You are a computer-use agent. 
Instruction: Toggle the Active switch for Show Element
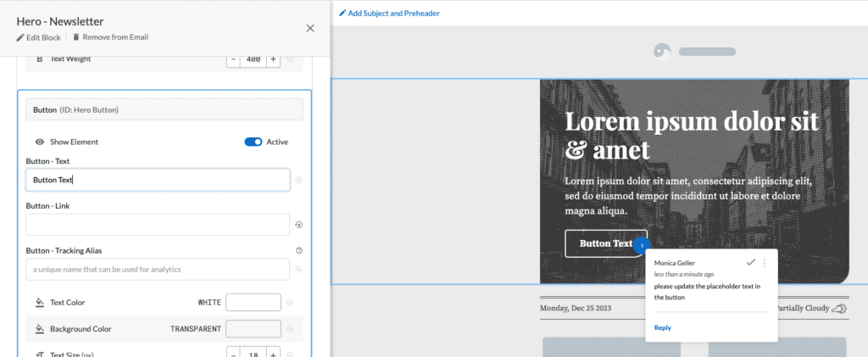tap(253, 142)
